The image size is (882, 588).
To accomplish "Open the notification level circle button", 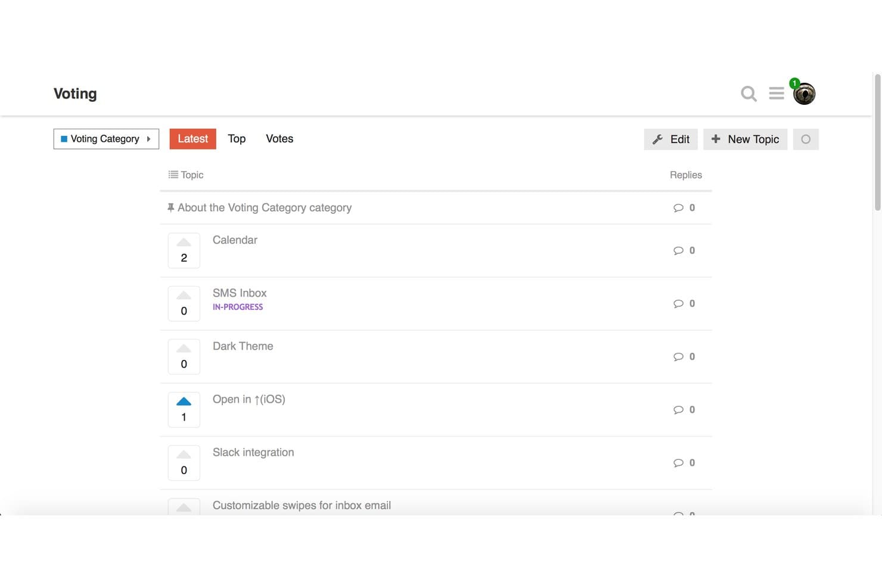I will (x=806, y=139).
